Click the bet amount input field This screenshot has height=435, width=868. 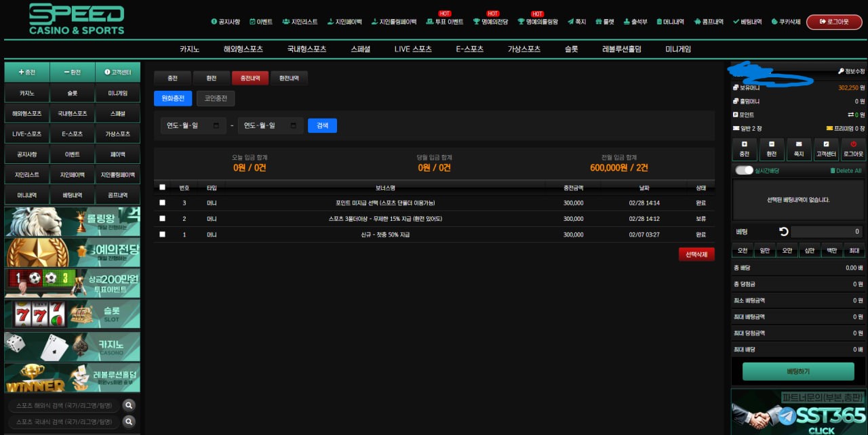(x=827, y=232)
